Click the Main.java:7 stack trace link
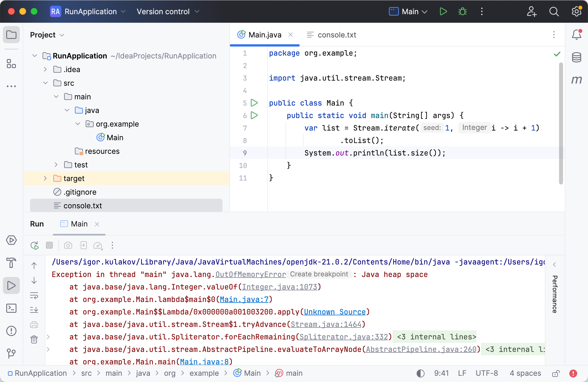This screenshot has height=382, width=588. tap(244, 299)
